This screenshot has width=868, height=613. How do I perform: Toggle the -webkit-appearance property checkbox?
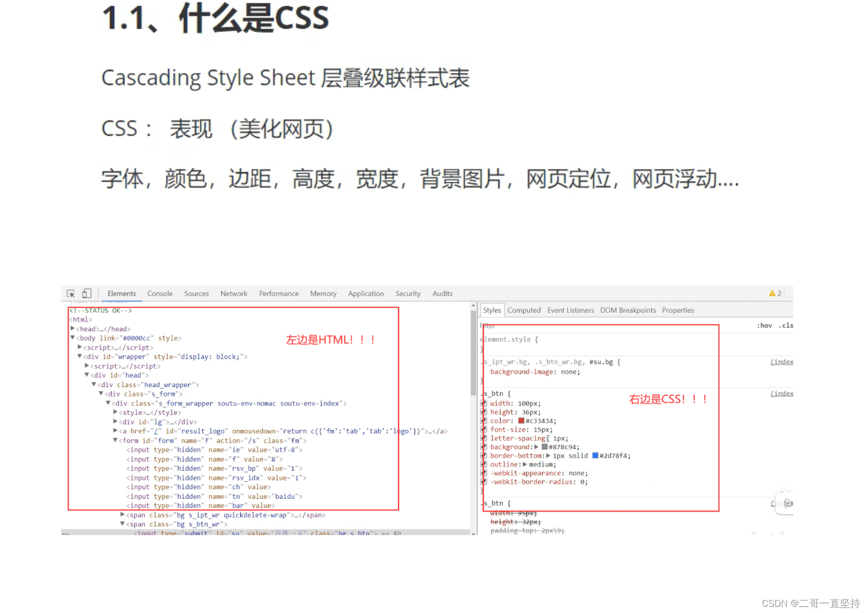(x=484, y=473)
